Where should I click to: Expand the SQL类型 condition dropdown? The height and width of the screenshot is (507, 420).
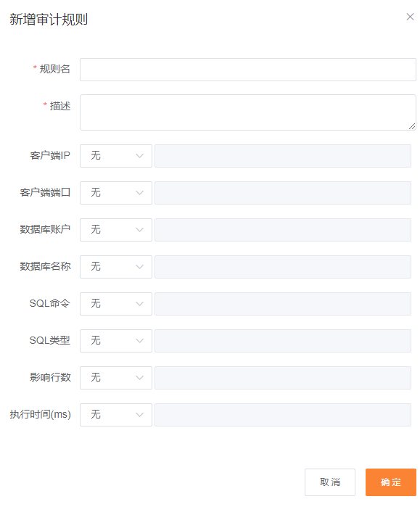[x=116, y=341]
